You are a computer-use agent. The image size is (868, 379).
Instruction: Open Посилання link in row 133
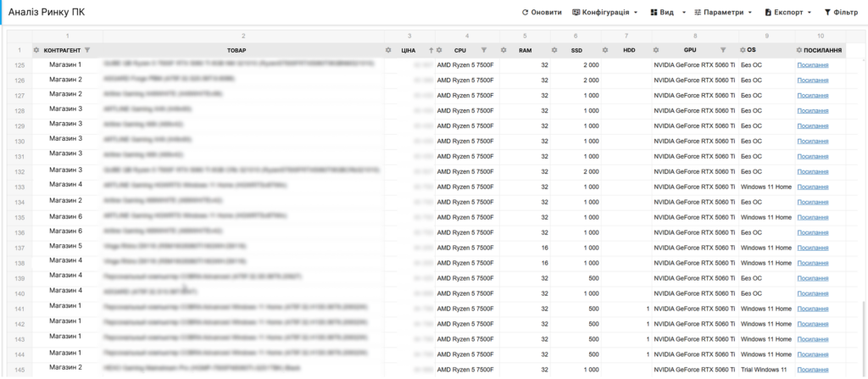click(813, 187)
